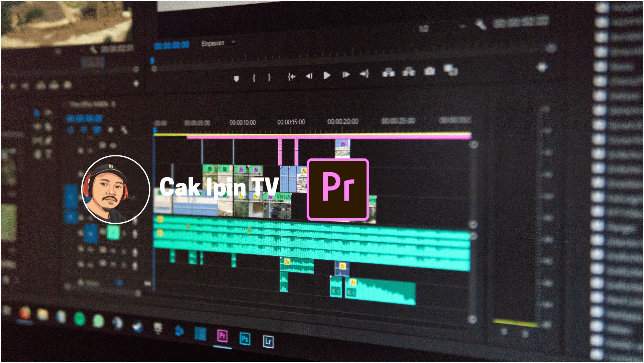The image size is (644, 363).
Task: Click 00:00:20:00 on the timeline ruler
Action: click(x=343, y=121)
